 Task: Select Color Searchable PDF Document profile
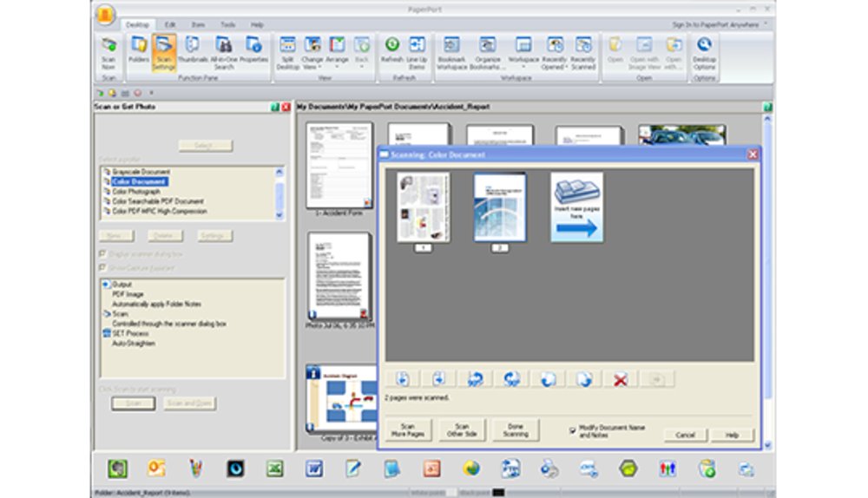point(157,201)
